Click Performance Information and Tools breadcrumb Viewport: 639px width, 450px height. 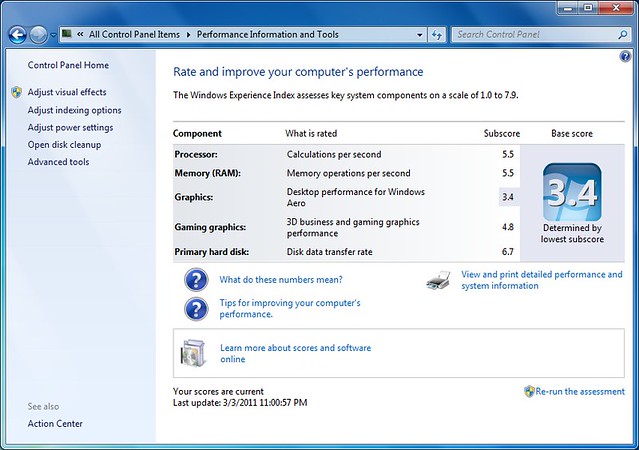267,35
